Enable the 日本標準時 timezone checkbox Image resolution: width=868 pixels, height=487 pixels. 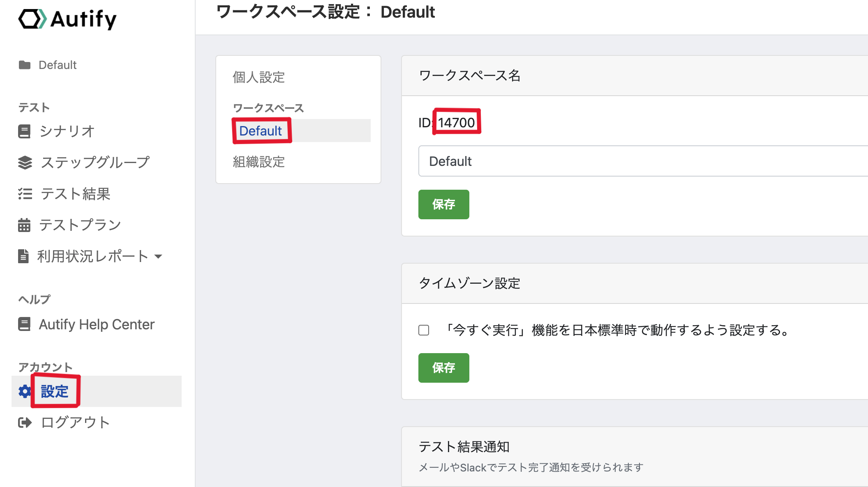click(x=424, y=330)
